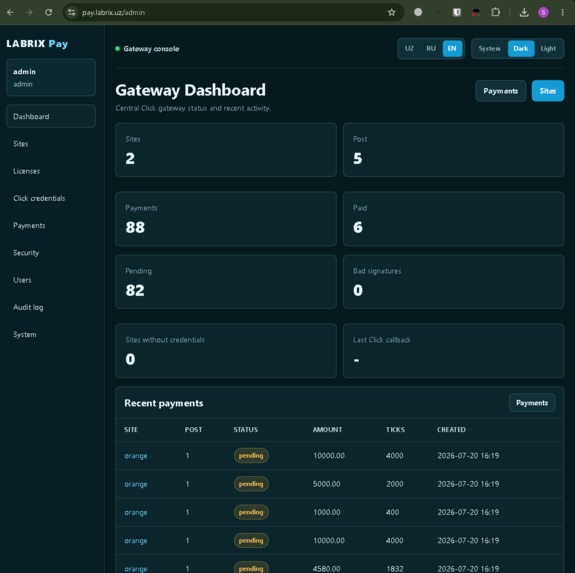The height and width of the screenshot is (573, 575).
Task: Open Audit log in the sidebar
Action: click(x=51, y=307)
